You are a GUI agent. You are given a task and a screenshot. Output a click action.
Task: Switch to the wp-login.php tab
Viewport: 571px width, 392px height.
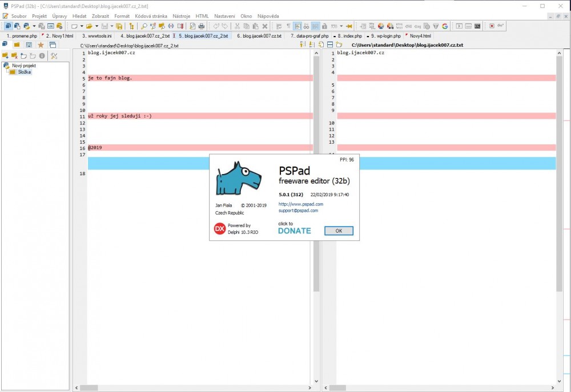click(x=387, y=36)
